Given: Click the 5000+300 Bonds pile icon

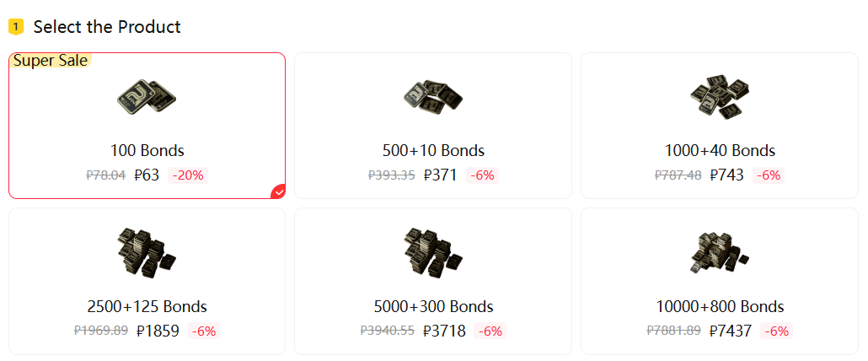Looking at the screenshot, I should click(x=433, y=254).
